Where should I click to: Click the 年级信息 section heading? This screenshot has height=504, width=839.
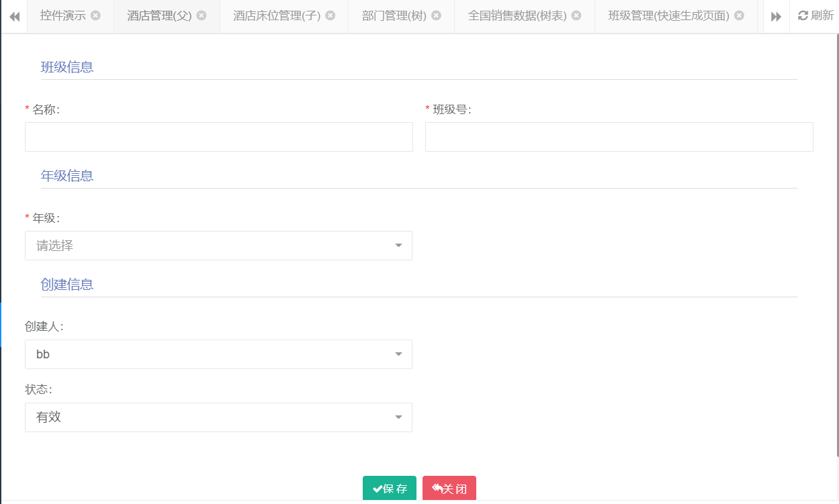tap(67, 176)
